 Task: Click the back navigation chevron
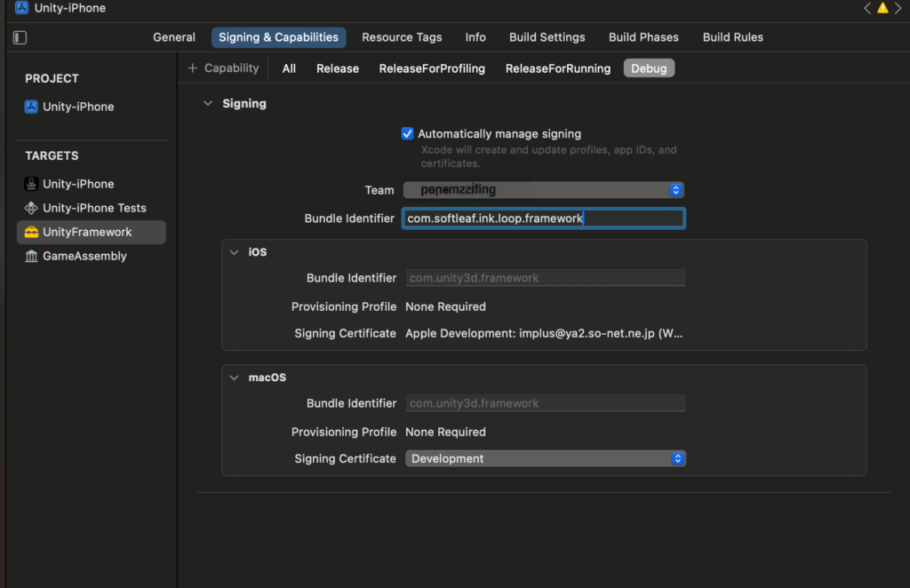click(x=867, y=8)
